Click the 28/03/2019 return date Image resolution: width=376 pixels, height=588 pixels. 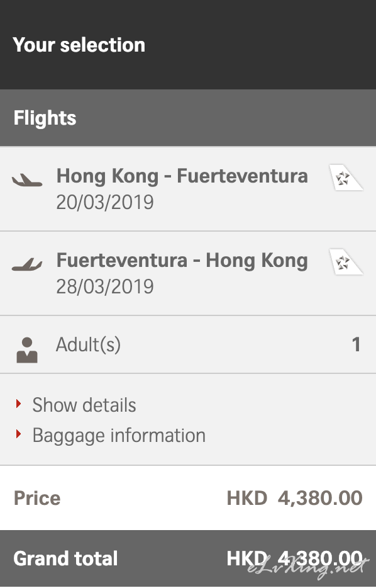[105, 287]
